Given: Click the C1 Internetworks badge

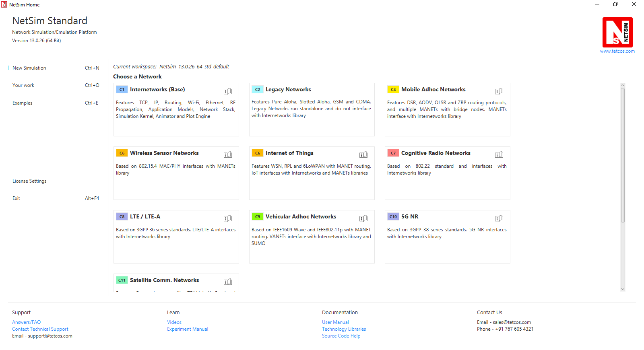Looking at the screenshot, I should point(122,89).
